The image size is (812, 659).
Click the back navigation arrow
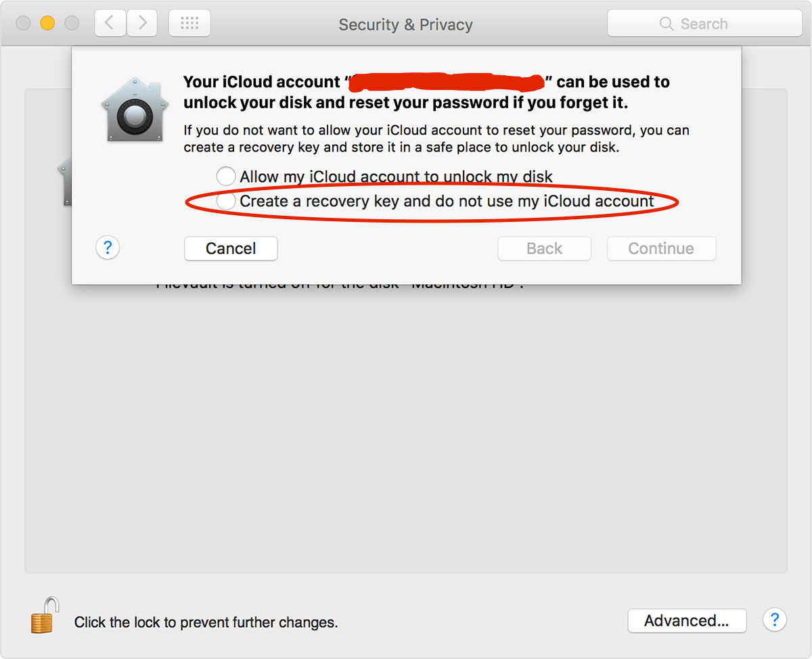click(x=110, y=22)
